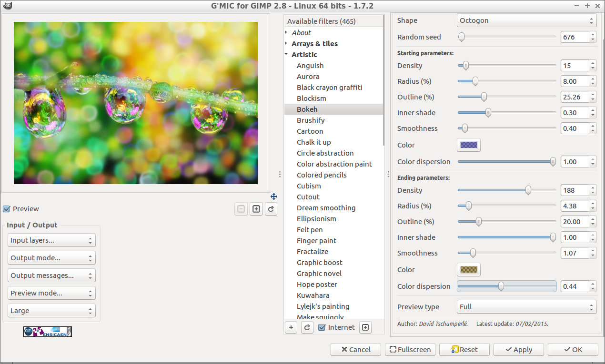
Task: Open the Preview type dropdown
Action: coord(526,307)
